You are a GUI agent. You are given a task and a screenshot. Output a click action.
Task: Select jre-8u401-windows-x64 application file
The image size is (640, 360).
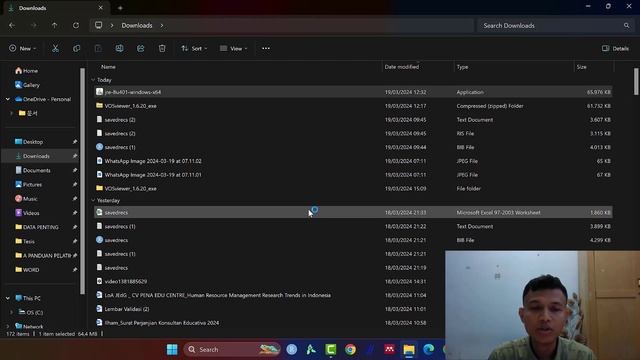pyautogui.click(x=353, y=92)
